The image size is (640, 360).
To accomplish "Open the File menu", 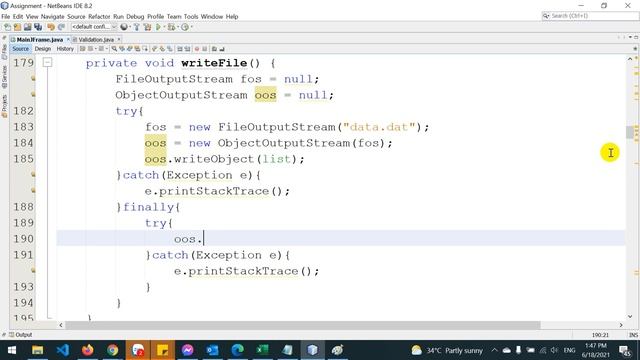I will (6, 16).
